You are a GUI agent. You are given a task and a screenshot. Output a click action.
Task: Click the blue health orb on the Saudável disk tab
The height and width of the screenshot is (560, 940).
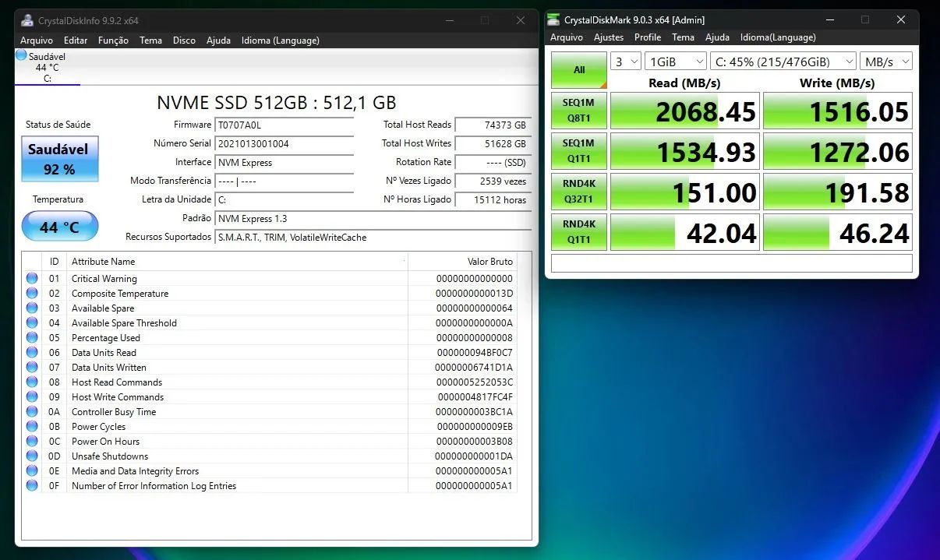pos(22,56)
